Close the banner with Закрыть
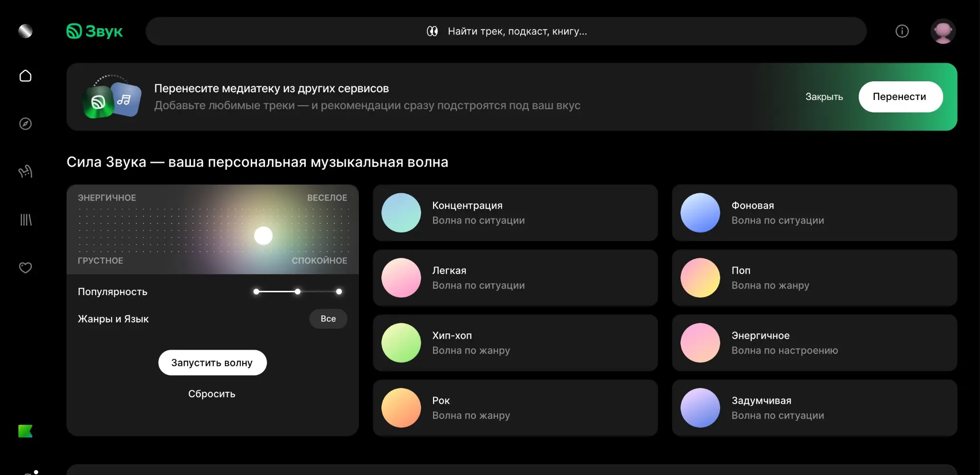This screenshot has height=475, width=980. click(x=824, y=97)
